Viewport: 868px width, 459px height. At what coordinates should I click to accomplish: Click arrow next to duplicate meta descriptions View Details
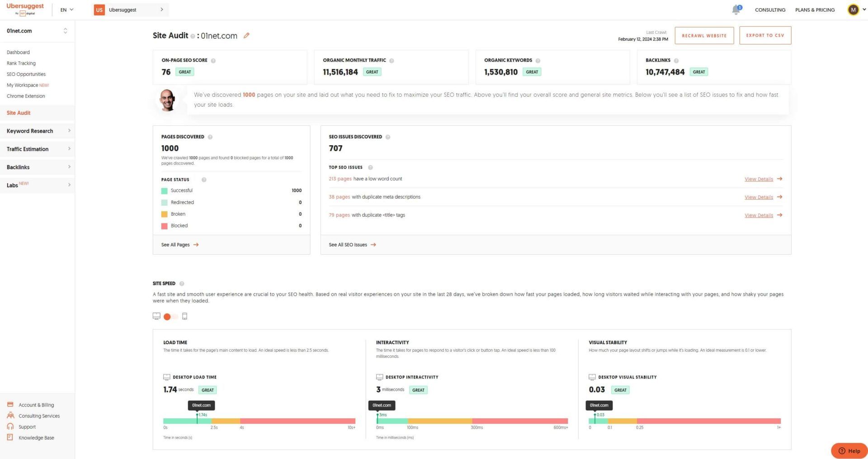tap(779, 197)
